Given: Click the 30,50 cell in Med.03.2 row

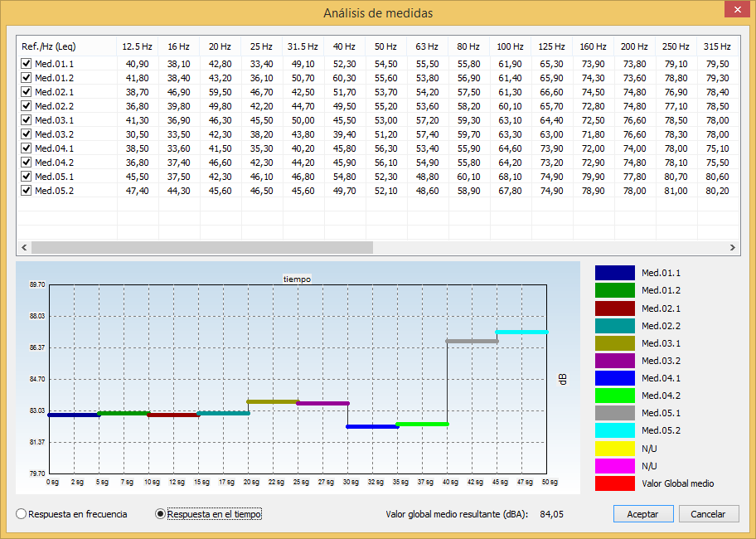Looking at the screenshot, I should pyautogui.click(x=137, y=134).
